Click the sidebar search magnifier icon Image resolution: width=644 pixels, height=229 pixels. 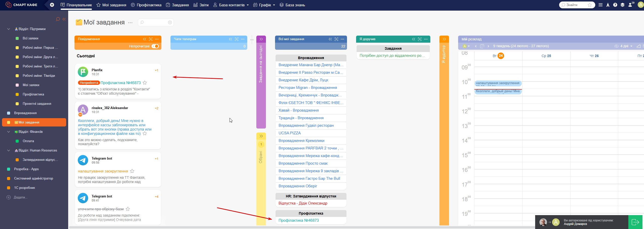(x=58, y=19)
